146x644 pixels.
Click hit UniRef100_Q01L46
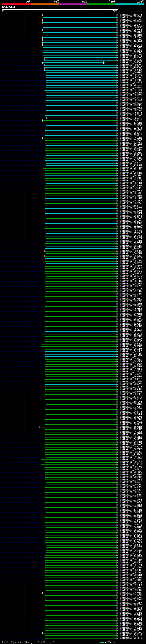[x=131, y=45]
